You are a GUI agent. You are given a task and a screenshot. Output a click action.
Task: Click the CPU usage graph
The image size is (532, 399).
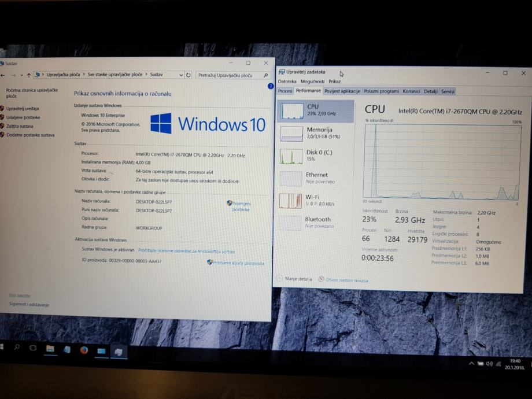[x=442, y=161]
